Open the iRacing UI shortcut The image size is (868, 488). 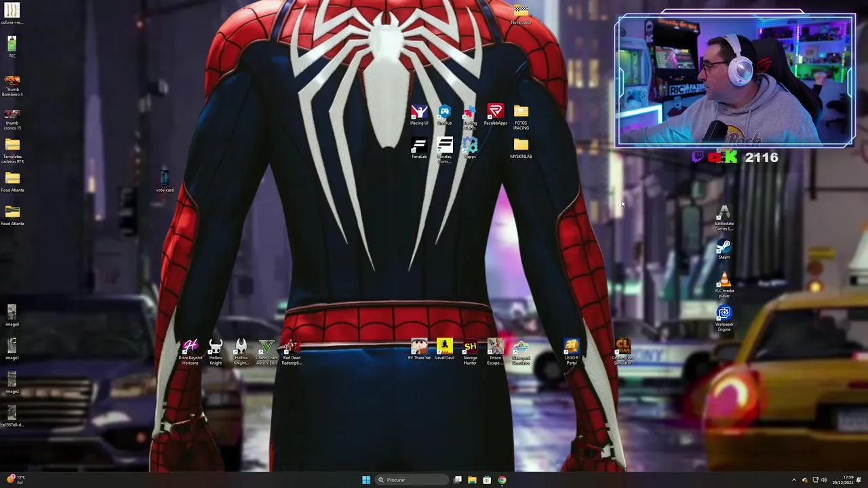pyautogui.click(x=419, y=115)
